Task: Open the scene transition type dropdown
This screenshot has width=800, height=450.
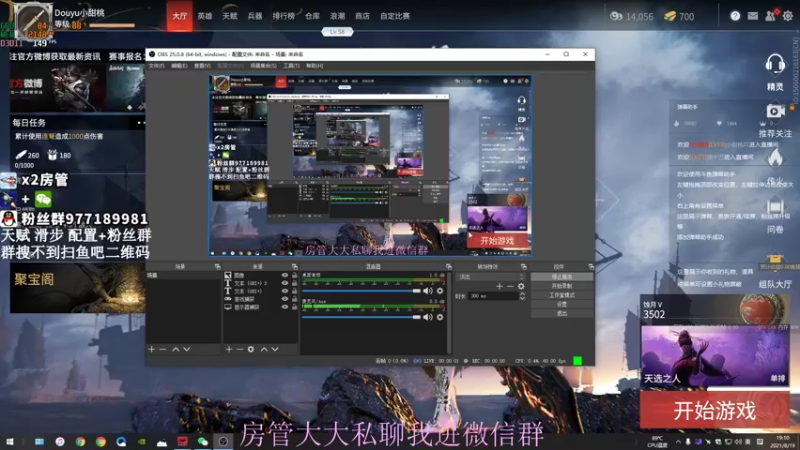Action: click(491, 277)
